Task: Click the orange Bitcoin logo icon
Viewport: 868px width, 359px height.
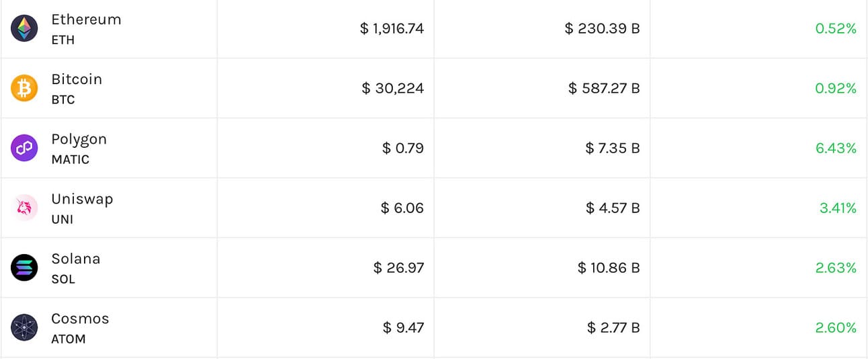Action: point(24,88)
